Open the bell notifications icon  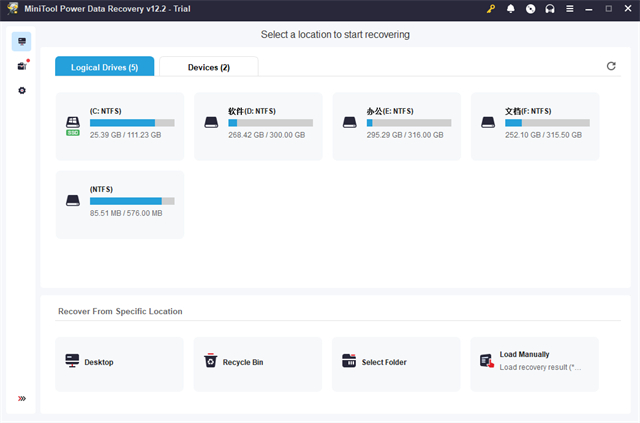click(x=511, y=9)
